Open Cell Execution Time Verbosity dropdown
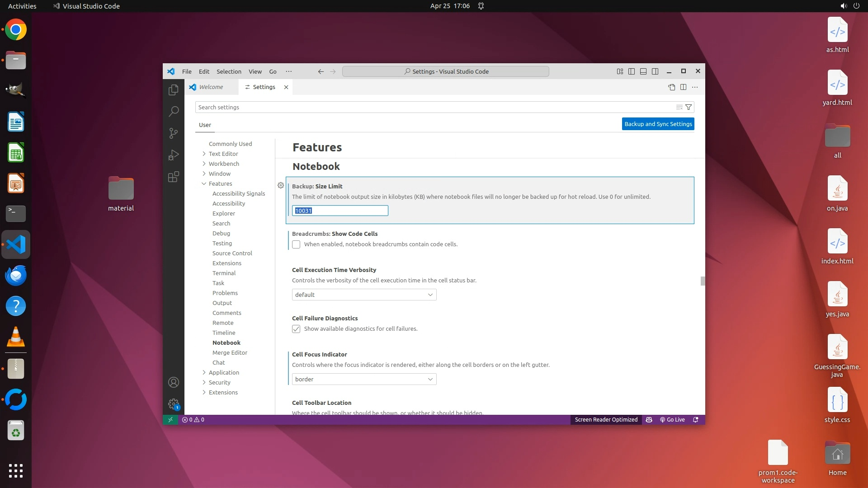This screenshot has height=488, width=868. (364, 295)
